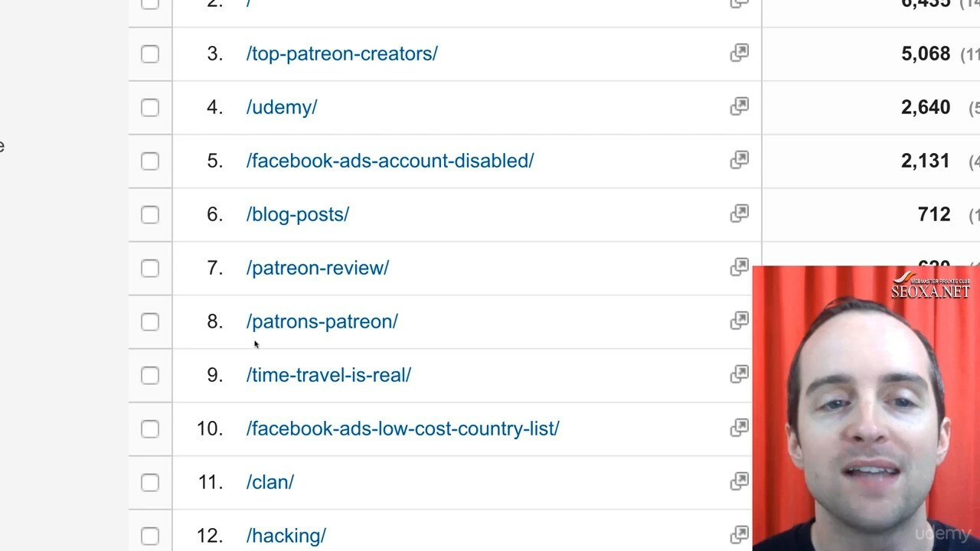Open /facebook-ads-low-cost-country-list/ link
This screenshot has width=980, height=551.
(x=403, y=429)
